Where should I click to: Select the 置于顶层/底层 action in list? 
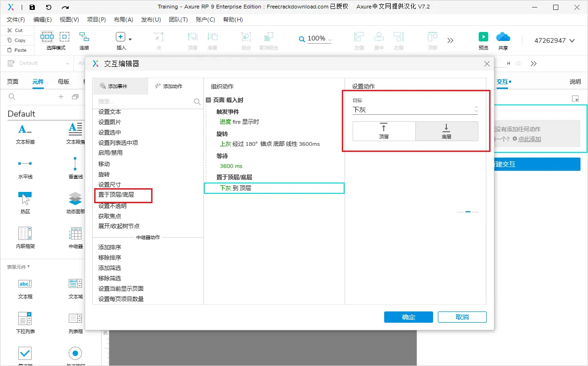pos(116,194)
